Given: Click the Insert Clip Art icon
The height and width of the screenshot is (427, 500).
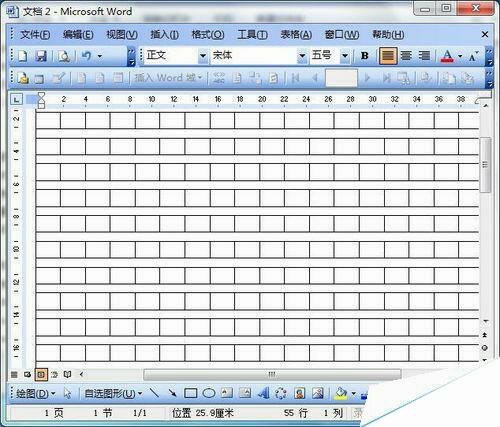Looking at the screenshot, I should point(300,393).
